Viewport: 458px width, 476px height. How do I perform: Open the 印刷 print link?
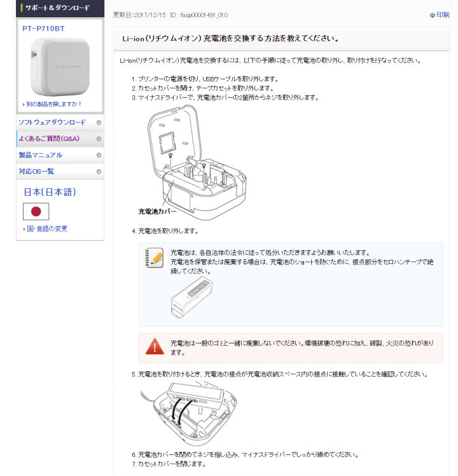(443, 15)
